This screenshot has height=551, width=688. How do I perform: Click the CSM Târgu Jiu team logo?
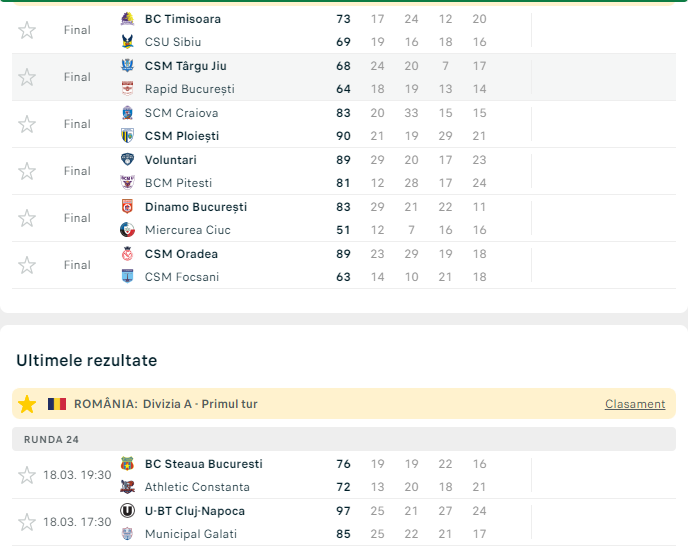pyautogui.click(x=127, y=66)
